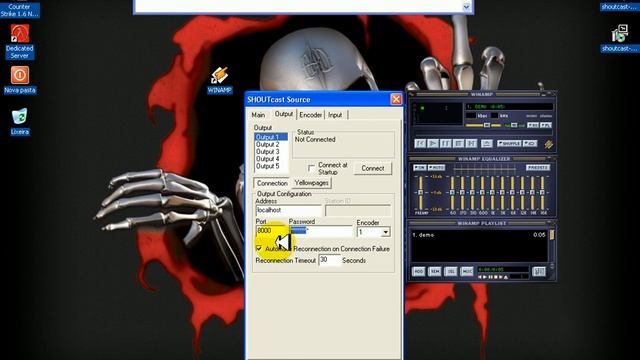Pause playback in Winamp main window
Viewport: 640px width, 360px height.
point(445,143)
